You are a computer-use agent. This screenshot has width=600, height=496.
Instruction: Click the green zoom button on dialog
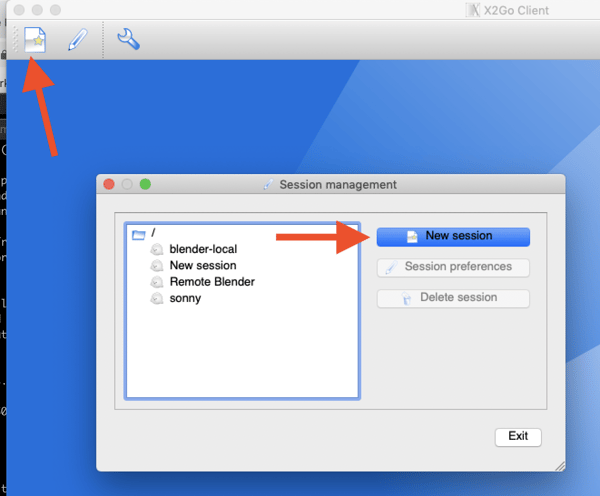point(145,185)
